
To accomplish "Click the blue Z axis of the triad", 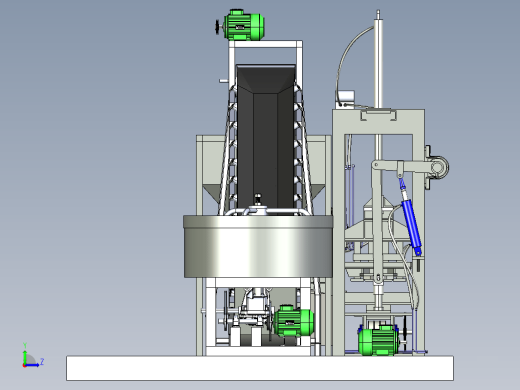I will click(32, 365).
